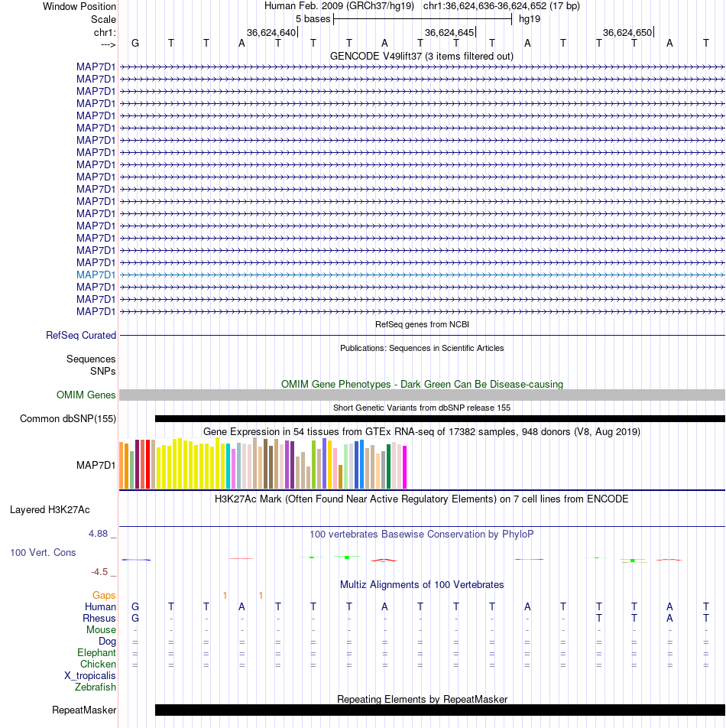Open the H3K27Ac Mark track title
Viewport: 726px width, 728px height.
[422, 499]
